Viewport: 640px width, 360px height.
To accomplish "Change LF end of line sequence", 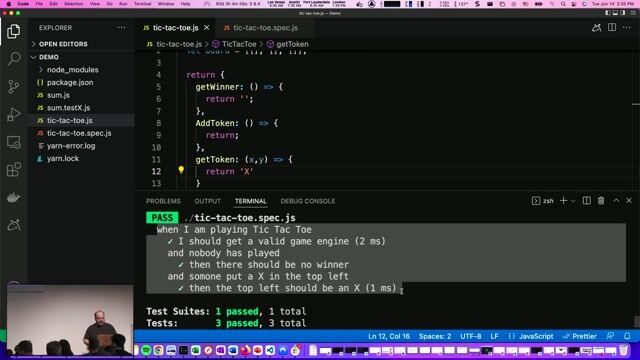I will tap(494, 336).
